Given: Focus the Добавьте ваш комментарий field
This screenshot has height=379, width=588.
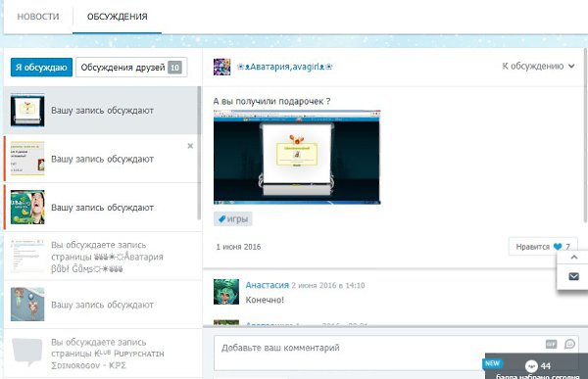Looking at the screenshot, I should click(x=396, y=354).
